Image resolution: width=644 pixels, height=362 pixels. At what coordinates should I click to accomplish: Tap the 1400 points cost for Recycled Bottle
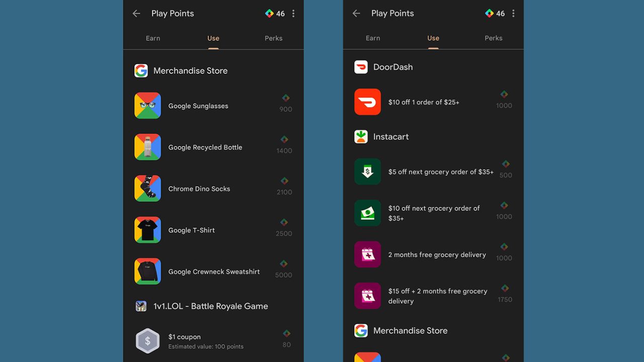pos(284,151)
